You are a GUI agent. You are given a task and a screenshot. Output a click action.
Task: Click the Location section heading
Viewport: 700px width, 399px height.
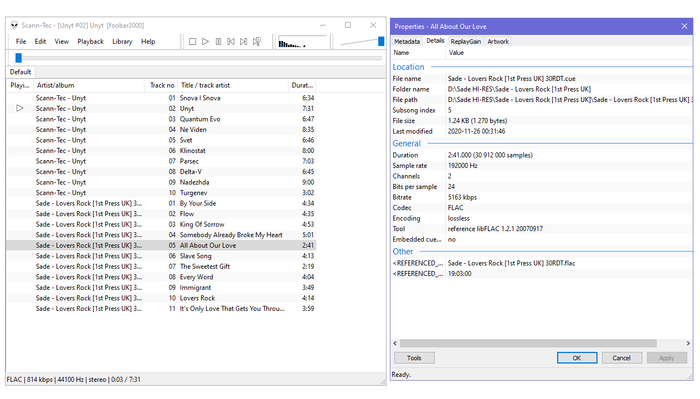click(408, 67)
